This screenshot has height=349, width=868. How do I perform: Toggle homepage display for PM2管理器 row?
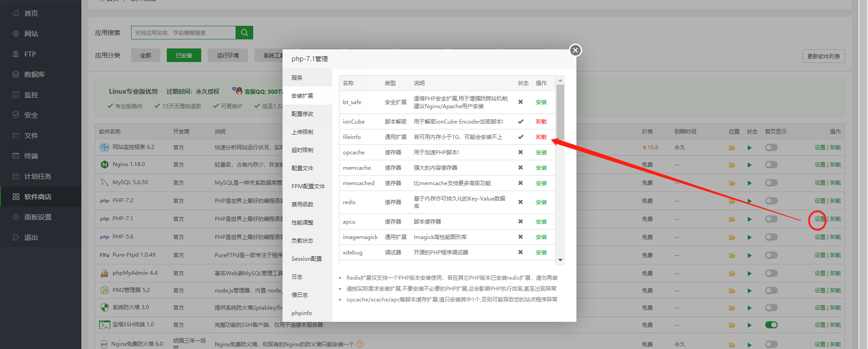click(x=771, y=290)
